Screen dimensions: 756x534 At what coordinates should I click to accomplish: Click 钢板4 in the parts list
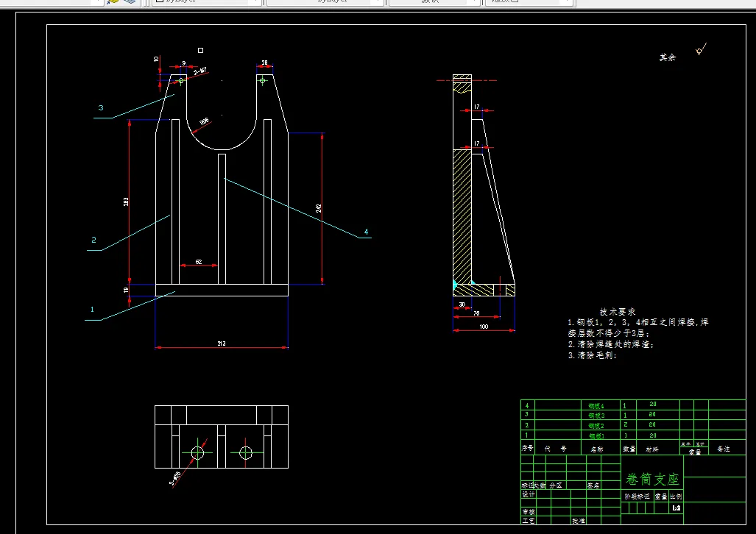pyautogui.click(x=596, y=406)
